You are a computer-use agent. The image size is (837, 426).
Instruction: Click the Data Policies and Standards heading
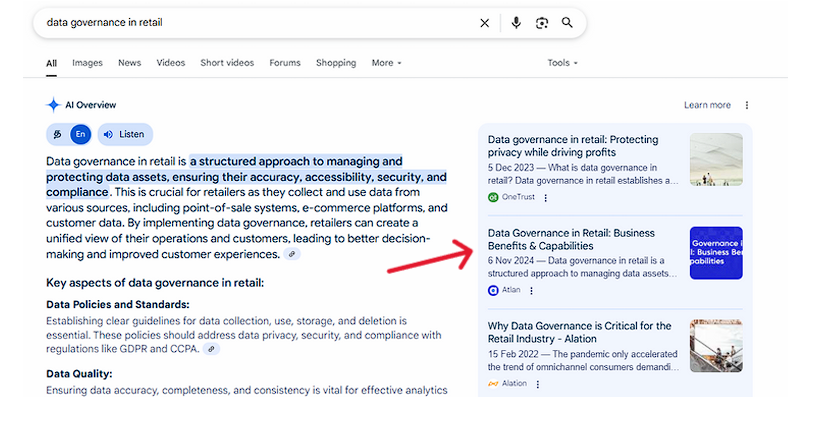click(x=118, y=305)
